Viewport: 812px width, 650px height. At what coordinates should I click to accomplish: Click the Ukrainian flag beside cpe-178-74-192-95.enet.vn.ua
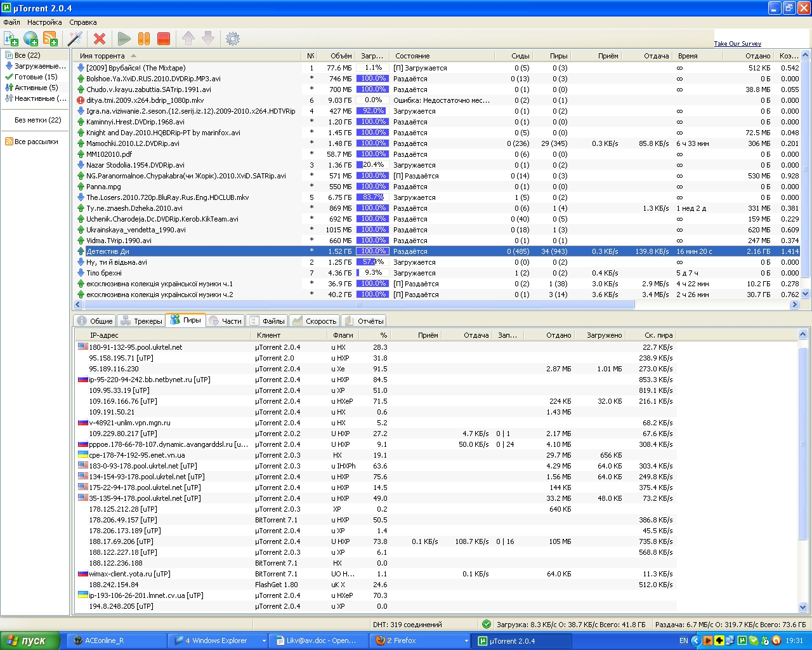coord(82,455)
